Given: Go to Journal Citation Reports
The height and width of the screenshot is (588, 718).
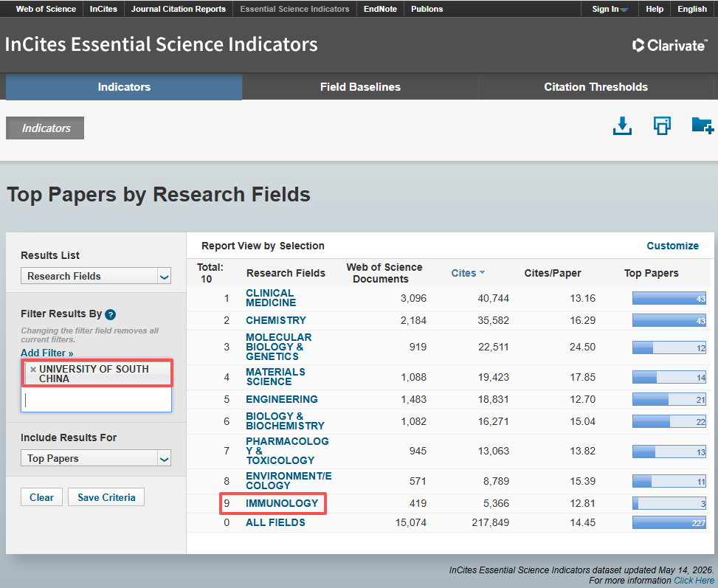Looking at the screenshot, I should click(x=179, y=9).
